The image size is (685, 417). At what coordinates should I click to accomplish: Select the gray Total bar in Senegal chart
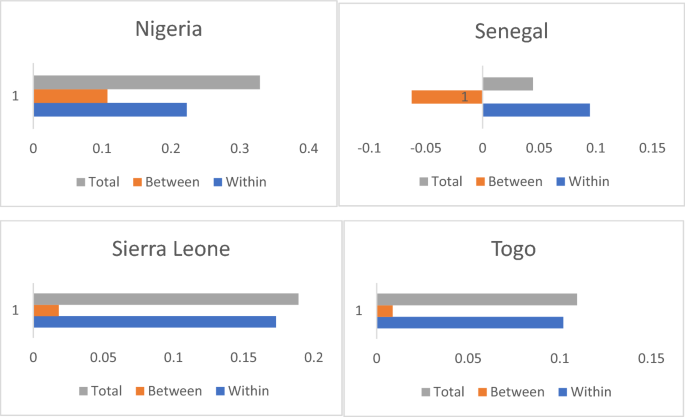[x=508, y=83]
